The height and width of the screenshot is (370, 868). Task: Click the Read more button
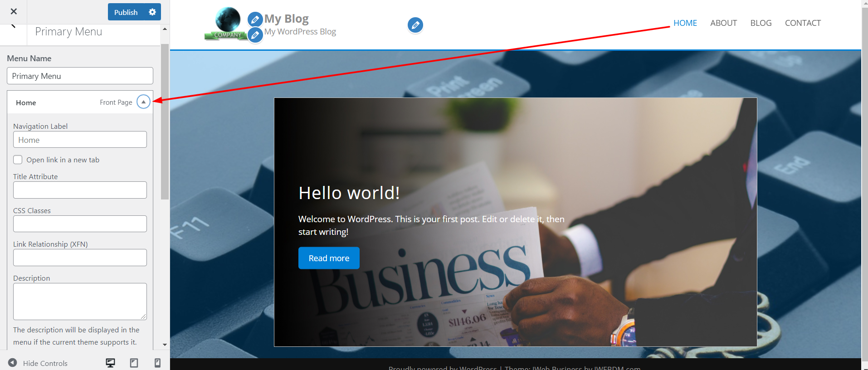pos(329,258)
